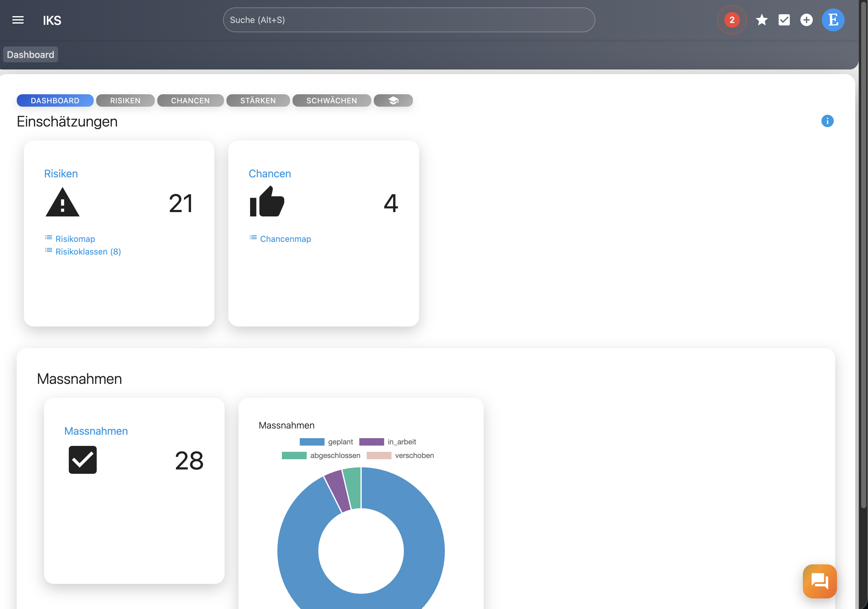Open Risikoklassen (8) link
Screen dimensions: 868x609
coord(88,251)
